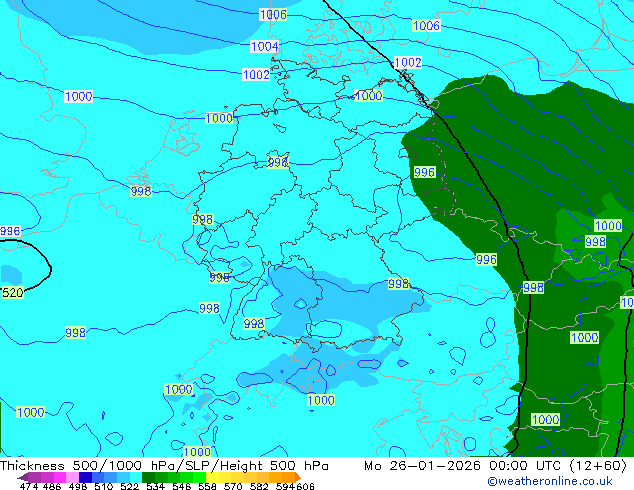Click the legend value 474
Viewport: 634px width, 490px height.
(29, 486)
